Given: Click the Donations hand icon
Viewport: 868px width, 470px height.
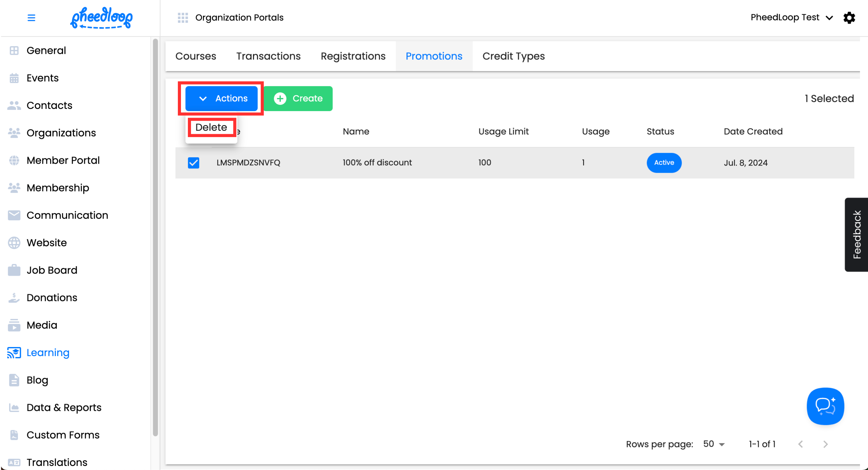Looking at the screenshot, I should (x=14, y=298).
